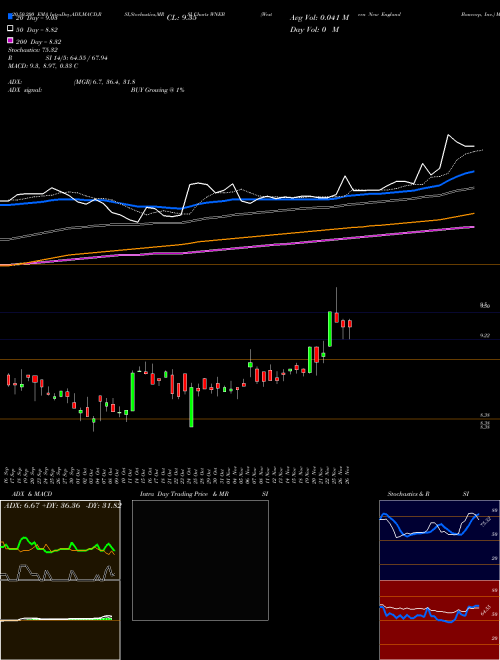The width and height of the screenshot is (500, 660).
Task: Click the 'Avg Vol: 0.041 M' label
Action: pos(319,18)
